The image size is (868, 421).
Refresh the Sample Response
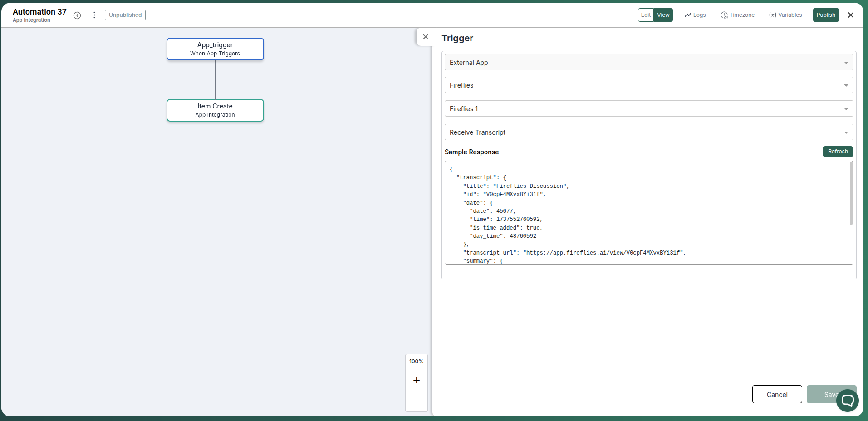coord(837,152)
